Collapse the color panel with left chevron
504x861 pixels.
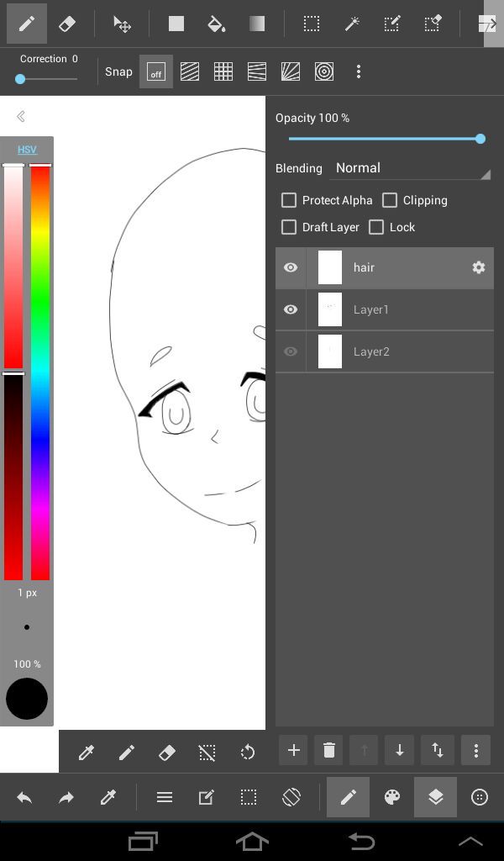pyautogui.click(x=21, y=116)
